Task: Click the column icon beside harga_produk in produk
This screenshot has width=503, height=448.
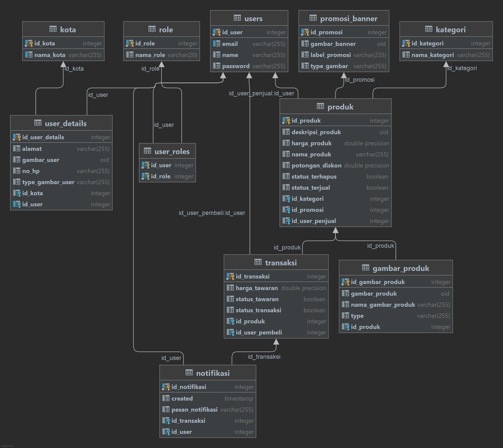Action: (286, 143)
